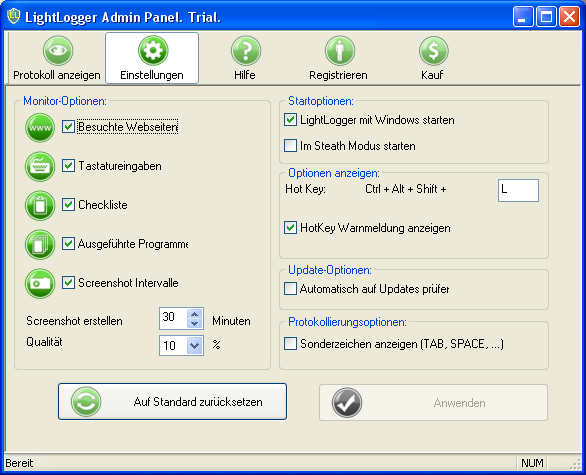
Task: Minimize the LightLogger Admin Panel window
Action: [523, 17]
